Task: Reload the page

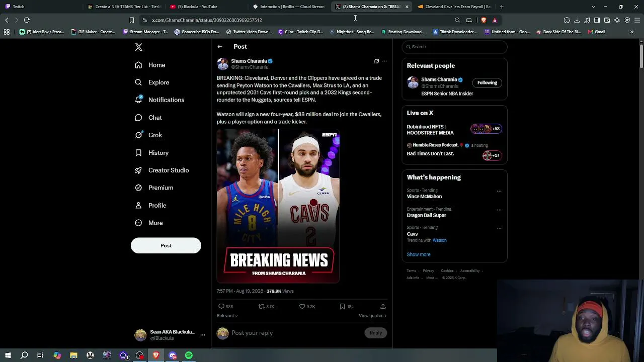Action: (x=27, y=20)
